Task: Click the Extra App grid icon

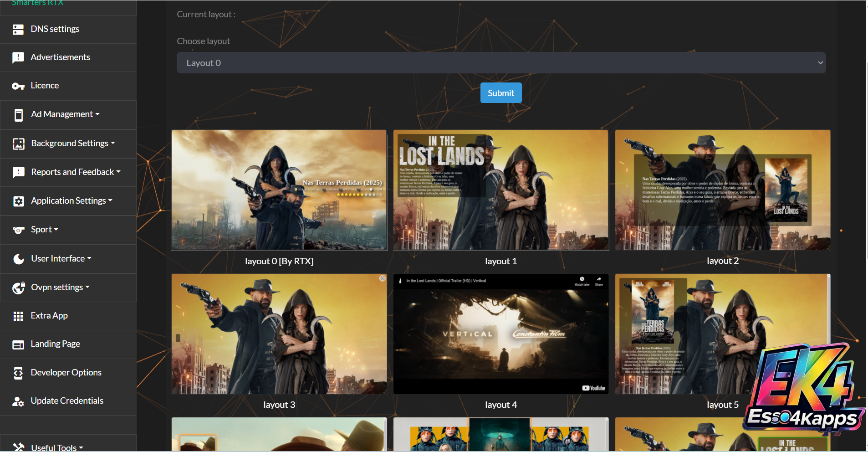Action: [18, 316]
